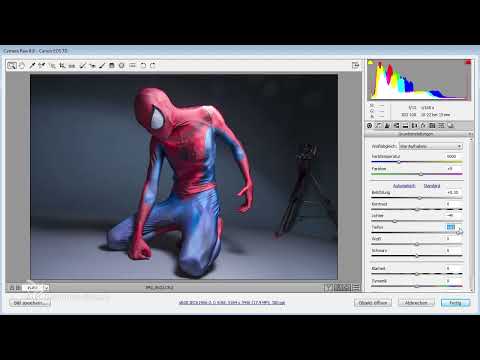This screenshot has width=480, height=360.
Task: Click the Bild speichern button
Action: click(x=29, y=303)
